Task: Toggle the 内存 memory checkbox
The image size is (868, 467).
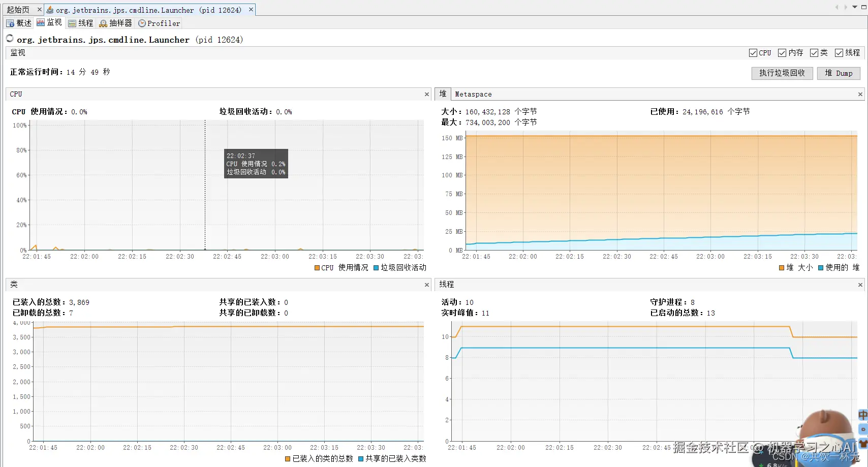Action: pyautogui.click(x=782, y=53)
